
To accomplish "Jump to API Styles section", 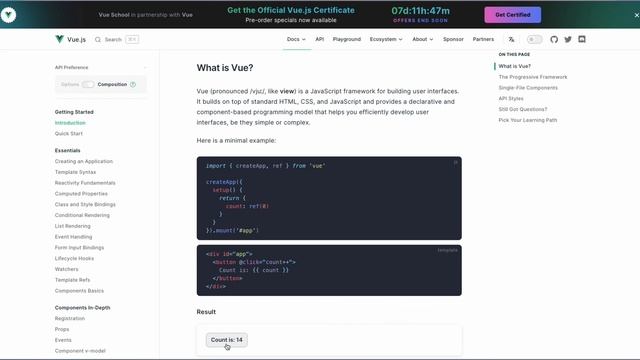I will point(511,98).
